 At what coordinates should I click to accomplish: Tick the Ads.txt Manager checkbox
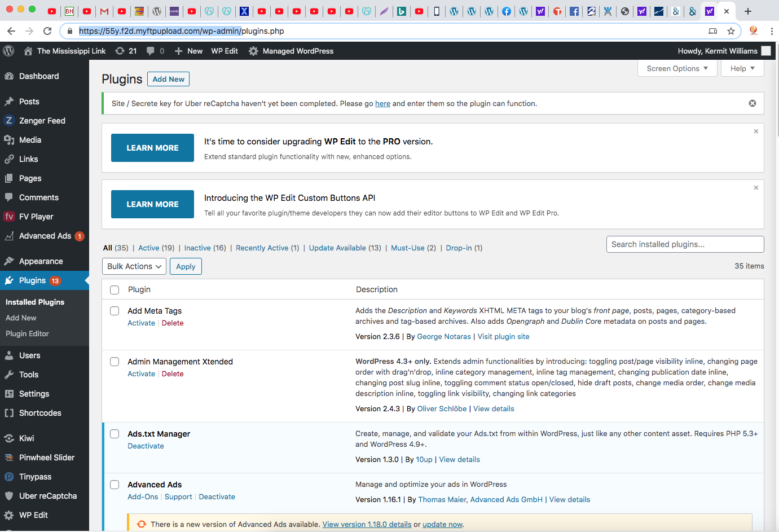(115, 434)
